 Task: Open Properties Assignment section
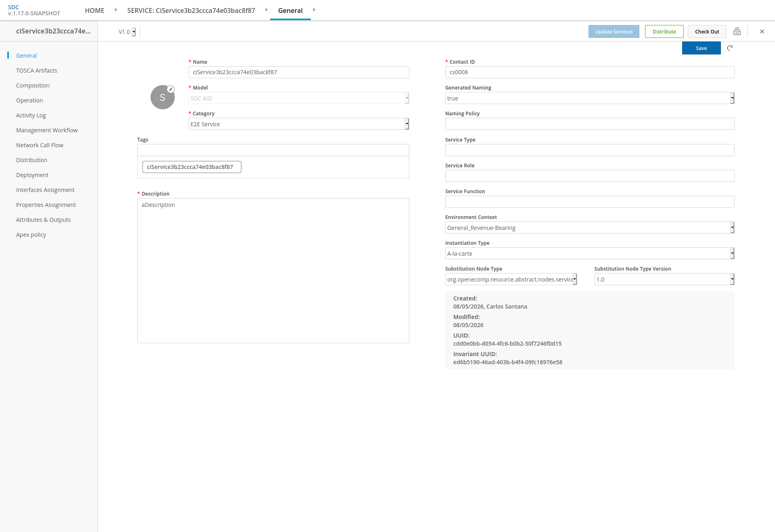tap(46, 205)
